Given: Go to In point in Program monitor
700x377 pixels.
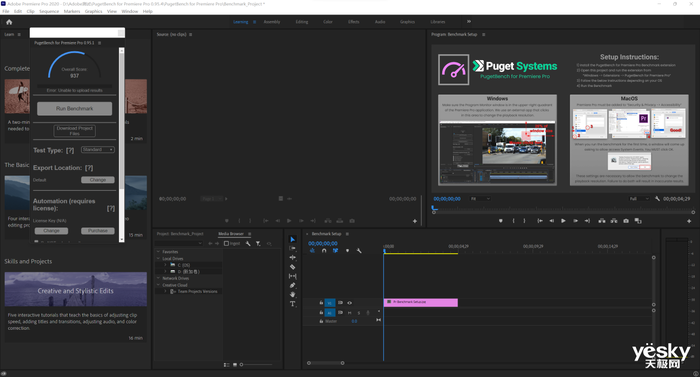Looking at the screenshot, I should 540,221.
